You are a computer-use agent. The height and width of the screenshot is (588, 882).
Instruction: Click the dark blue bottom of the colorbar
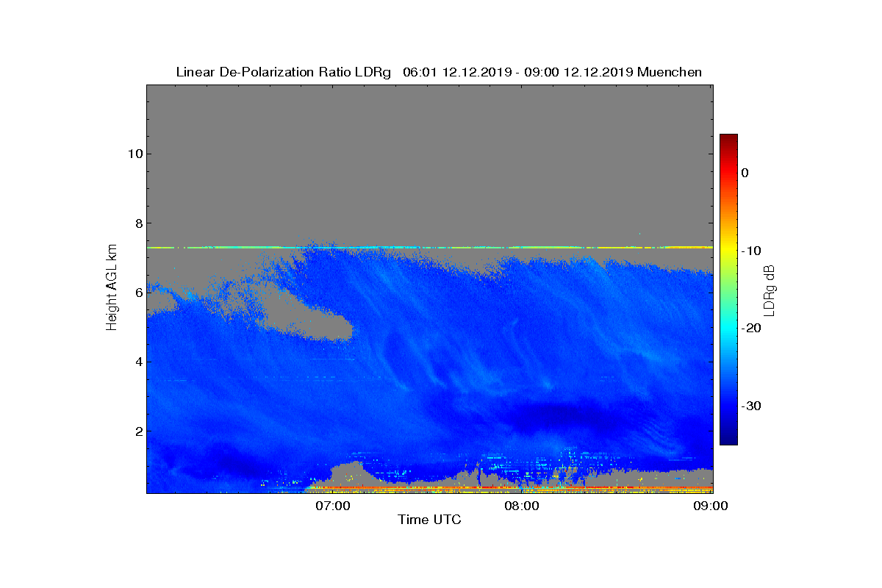728,440
